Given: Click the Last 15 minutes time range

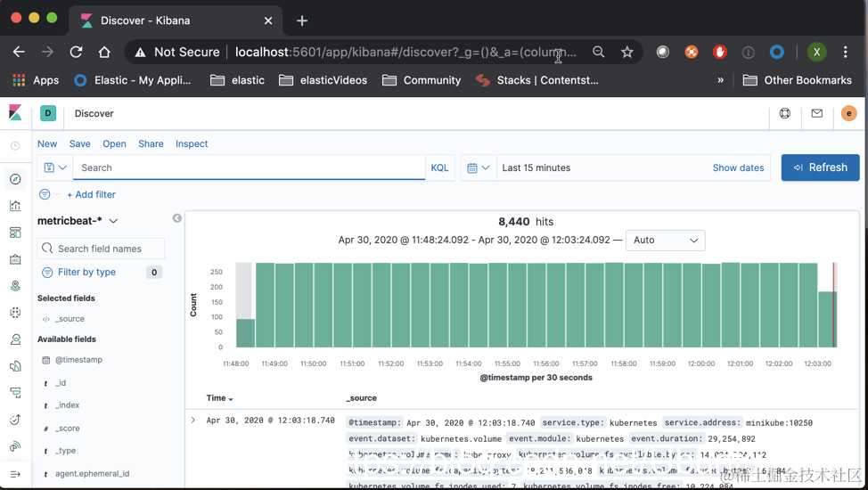Looking at the screenshot, I should (x=536, y=167).
